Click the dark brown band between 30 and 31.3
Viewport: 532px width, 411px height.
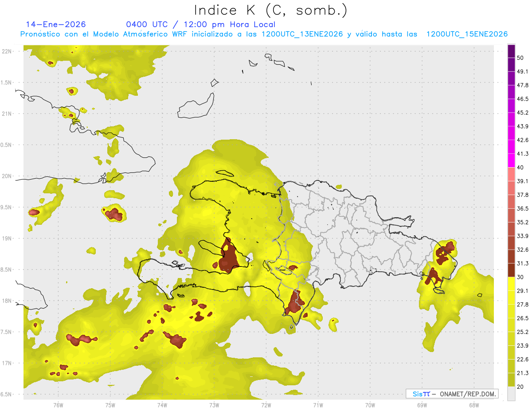click(511, 270)
